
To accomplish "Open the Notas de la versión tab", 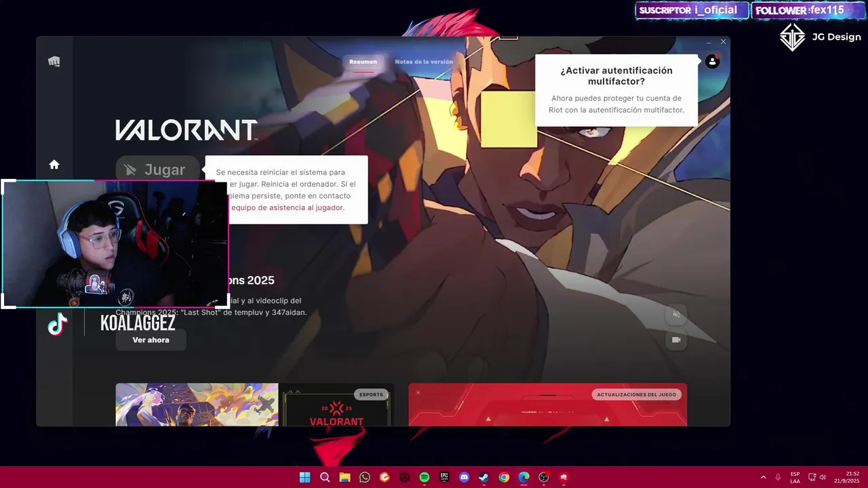I will click(424, 62).
